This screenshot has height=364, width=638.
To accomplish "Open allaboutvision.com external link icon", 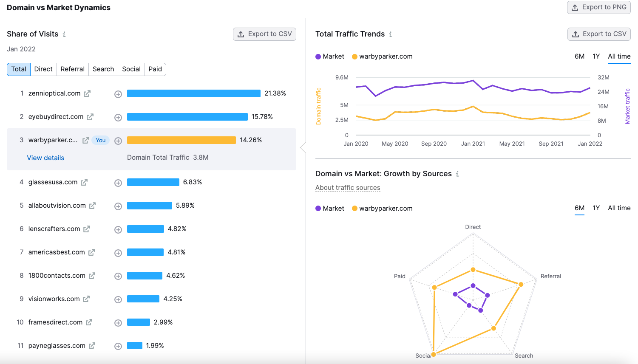I will tap(92, 206).
